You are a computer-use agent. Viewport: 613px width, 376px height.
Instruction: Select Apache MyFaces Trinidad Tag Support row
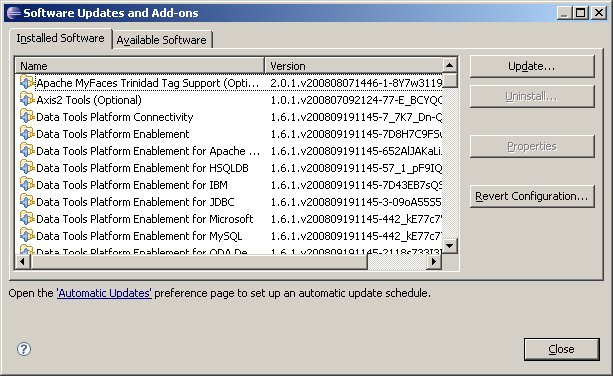pyautogui.click(x=229, y=83)
